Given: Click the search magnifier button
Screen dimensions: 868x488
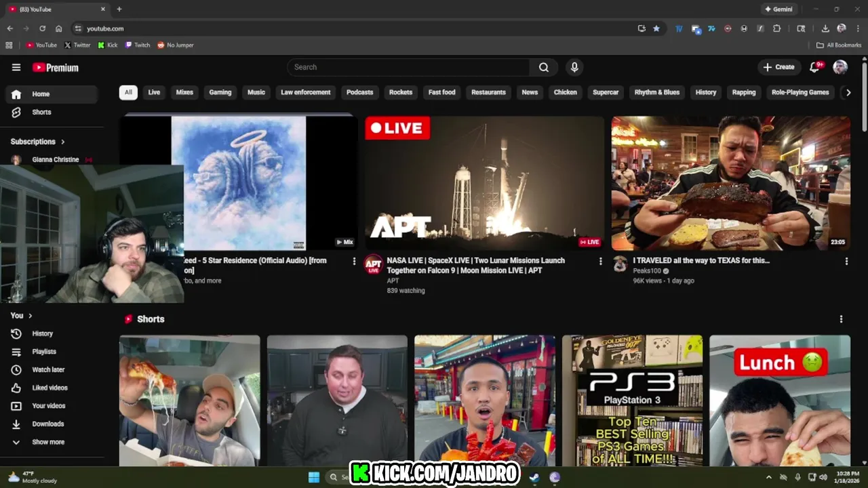Looking at the screenshot, I should [x=544, y=67].
